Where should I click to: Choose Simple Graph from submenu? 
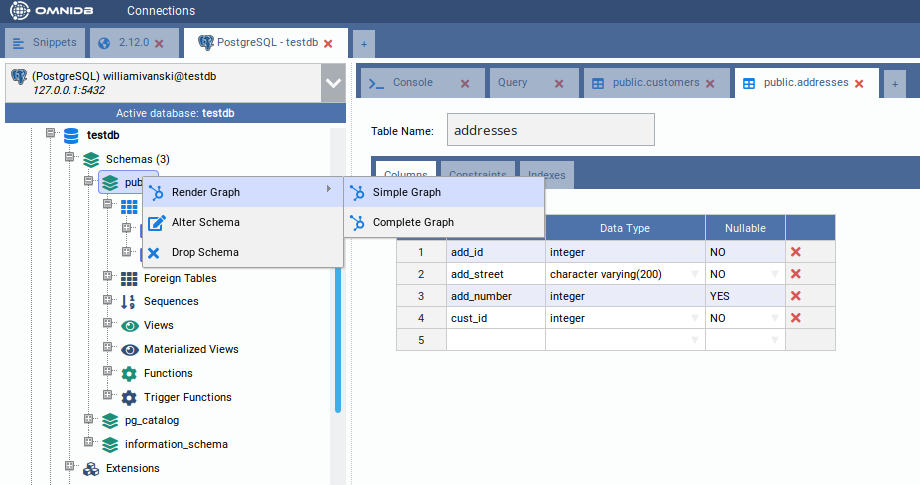[x=406, y=192]
